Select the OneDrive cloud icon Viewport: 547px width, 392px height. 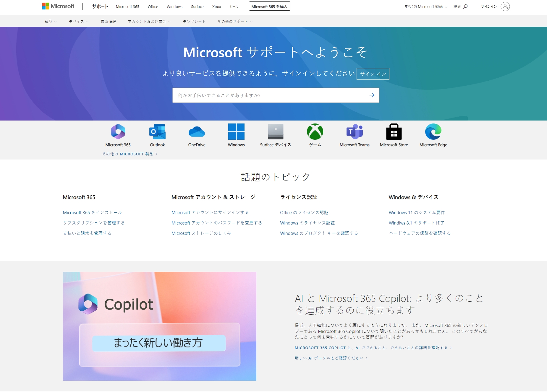click(197, 132)
